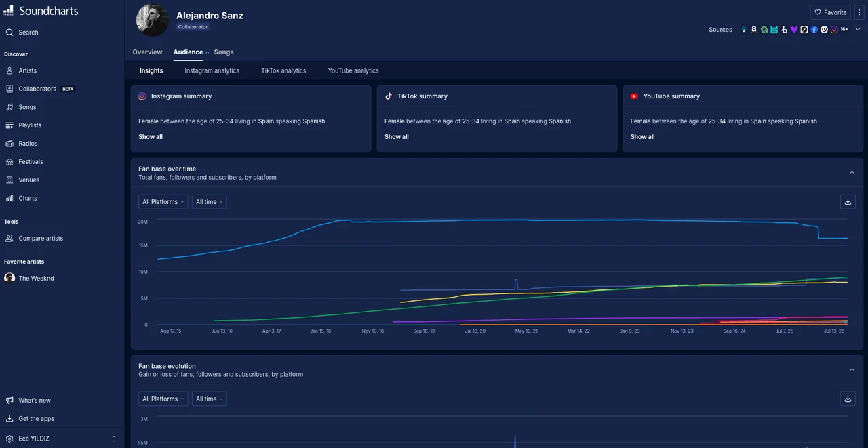Expand the Ece YILDIZ account switcher arrows
The image size is (868, 448).
click(x=114, y=439)
